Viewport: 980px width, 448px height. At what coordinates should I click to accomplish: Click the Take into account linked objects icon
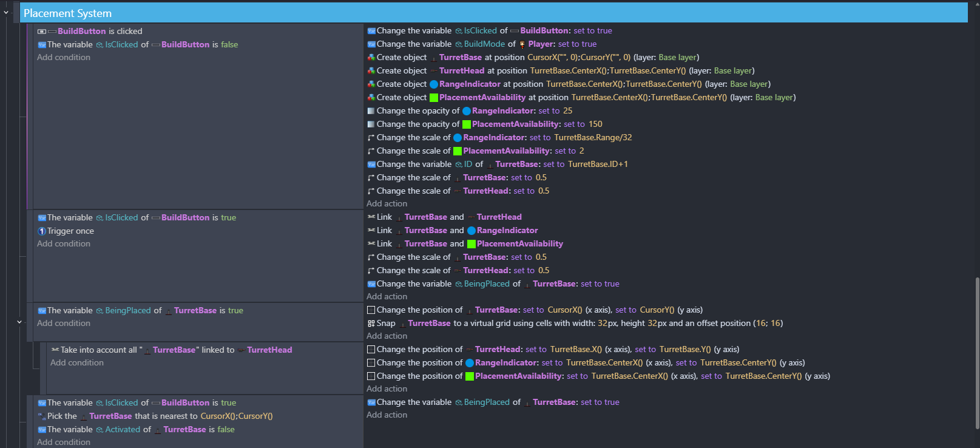coord(55,350)
